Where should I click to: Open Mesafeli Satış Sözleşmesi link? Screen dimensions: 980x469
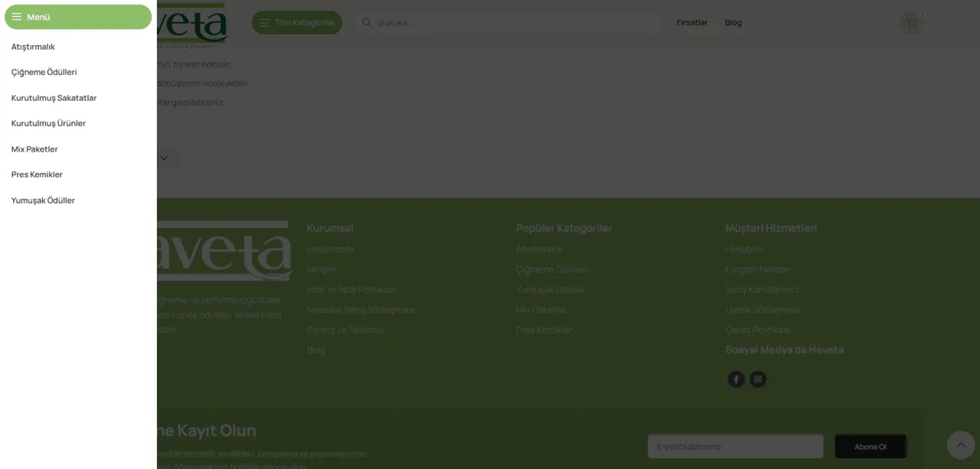(x=361, y=310)
